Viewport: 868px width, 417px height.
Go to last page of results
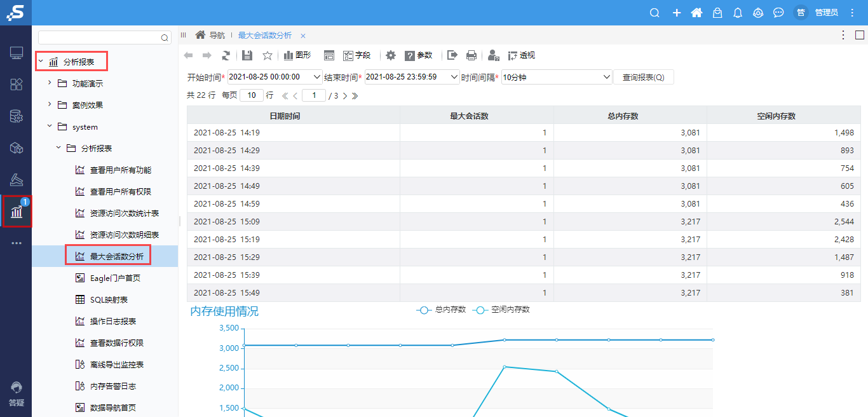355,96
